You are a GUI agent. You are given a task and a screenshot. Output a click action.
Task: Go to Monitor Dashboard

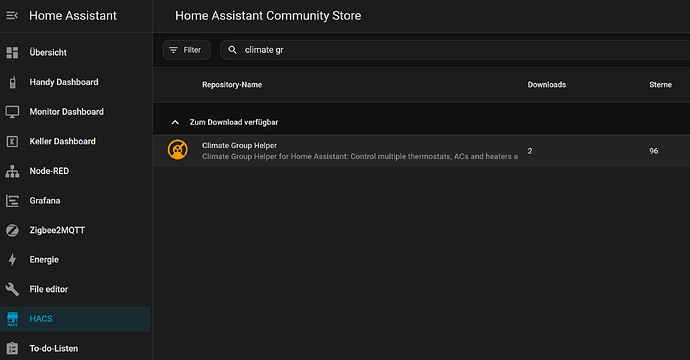tap(76, 112)
